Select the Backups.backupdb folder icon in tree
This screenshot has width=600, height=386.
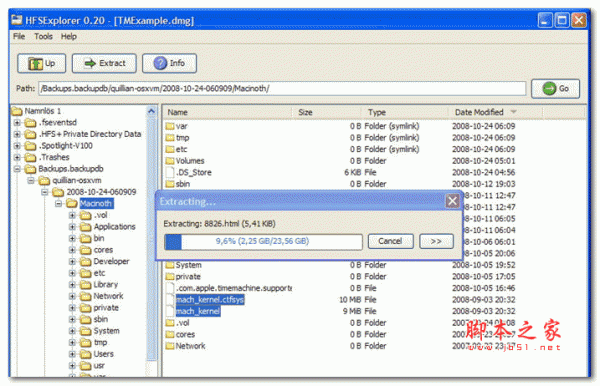click(30, 169)
